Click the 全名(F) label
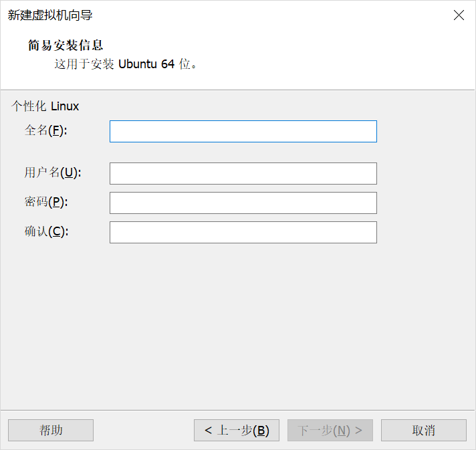476x450 pixels. pos(46,131)
